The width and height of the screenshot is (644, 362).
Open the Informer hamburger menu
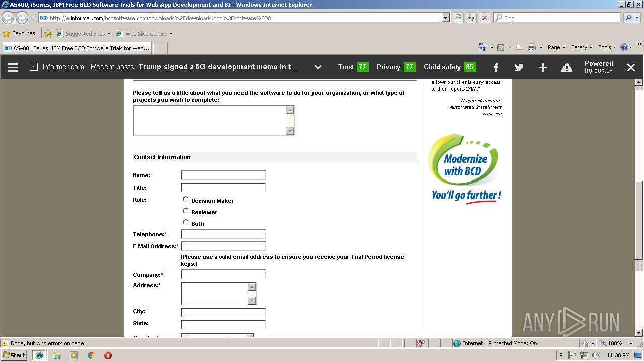pos(13,67)
